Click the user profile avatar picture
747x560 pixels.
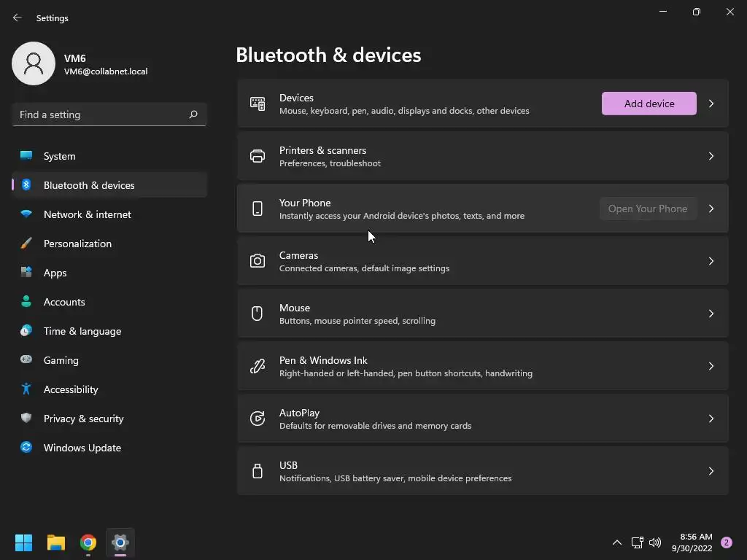pyautogui.click(x=34, y=63)
